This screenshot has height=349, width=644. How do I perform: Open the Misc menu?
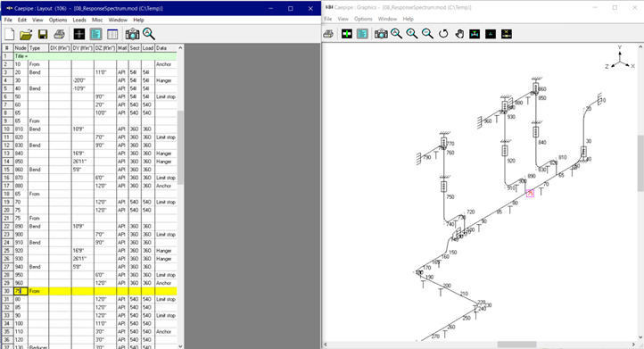97,20
